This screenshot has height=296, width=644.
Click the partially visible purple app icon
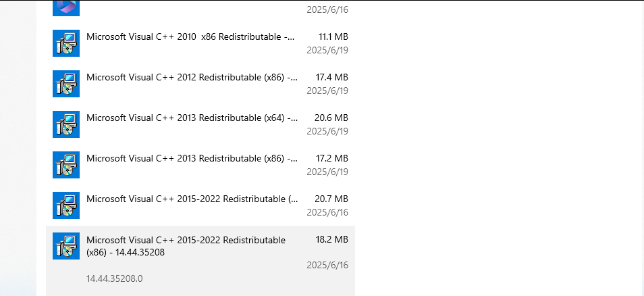(x=66, y=7)
